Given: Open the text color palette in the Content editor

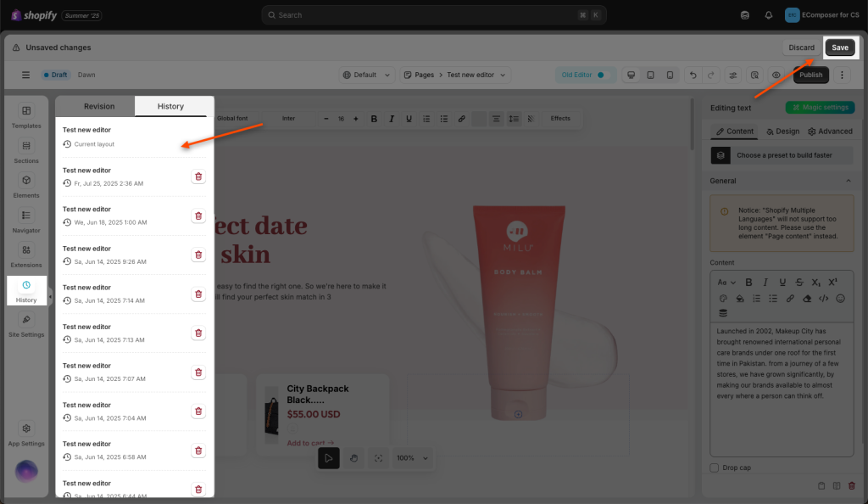Looking at the screenshot, I should (x=723, y=299).
